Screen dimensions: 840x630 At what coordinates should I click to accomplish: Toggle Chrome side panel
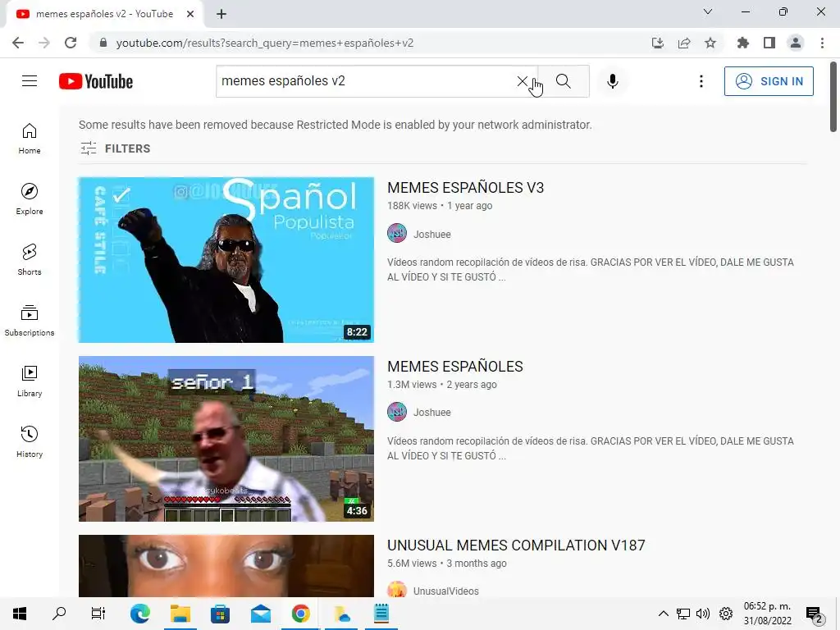click(769, 43)
